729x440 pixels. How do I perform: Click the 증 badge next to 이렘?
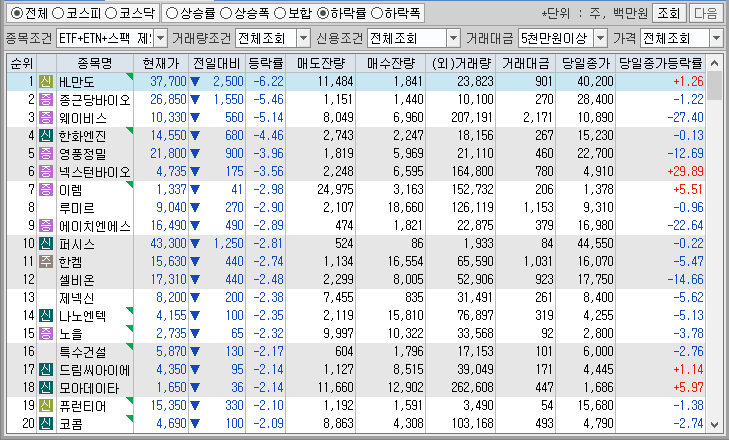[x=46, y=190]
